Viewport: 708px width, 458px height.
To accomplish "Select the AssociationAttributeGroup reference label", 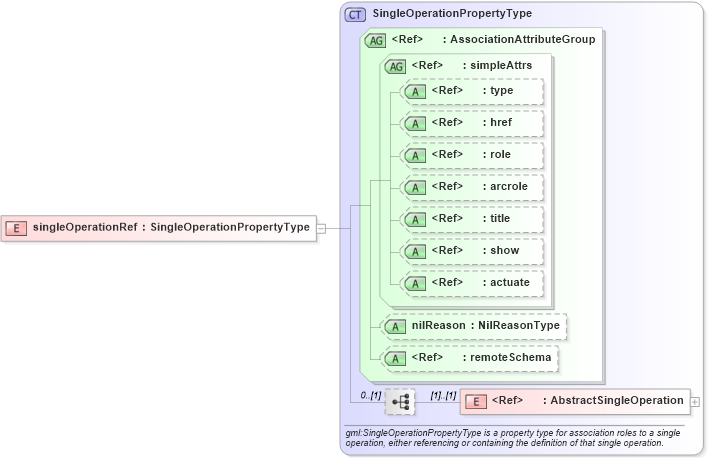I will tap(494, 39).
